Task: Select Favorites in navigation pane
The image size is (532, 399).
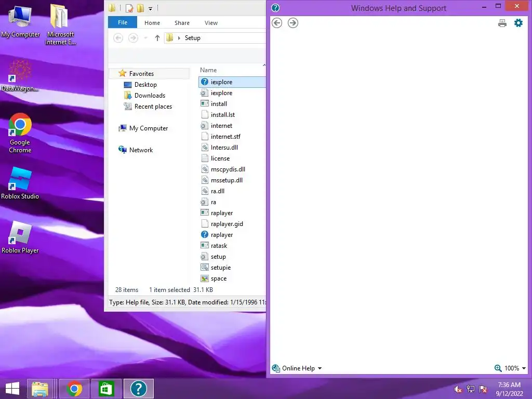Action: pyautogui.click(x=141, y=73)
